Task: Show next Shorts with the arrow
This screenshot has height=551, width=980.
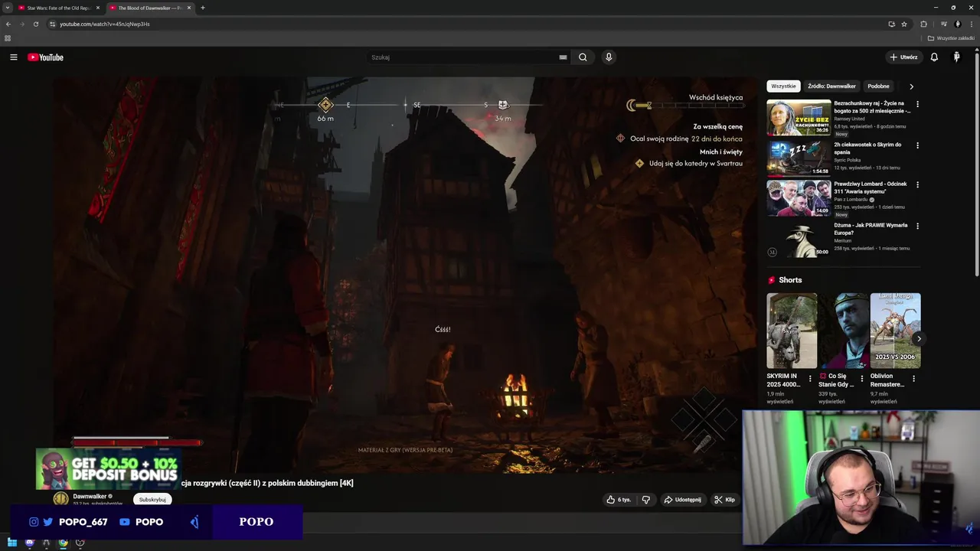Action: coord(919,338)
